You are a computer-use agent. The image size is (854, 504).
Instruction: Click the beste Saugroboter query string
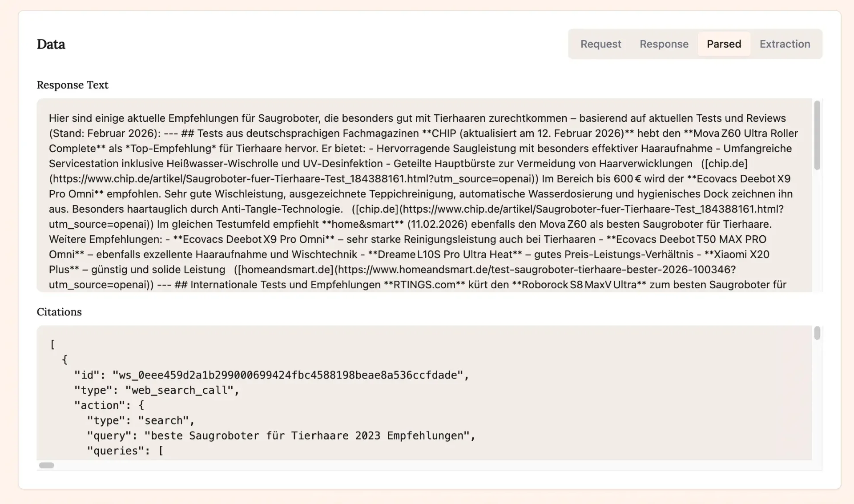pyautogui.click(x=307, y=435)
